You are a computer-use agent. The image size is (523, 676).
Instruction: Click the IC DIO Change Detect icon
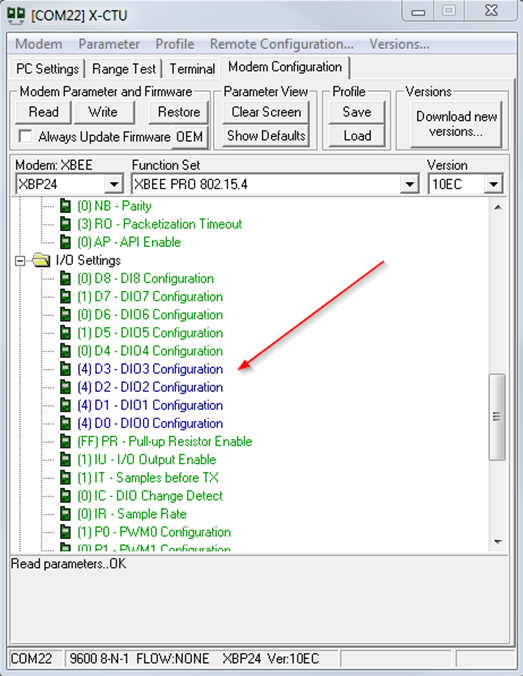tap(65, 496)
